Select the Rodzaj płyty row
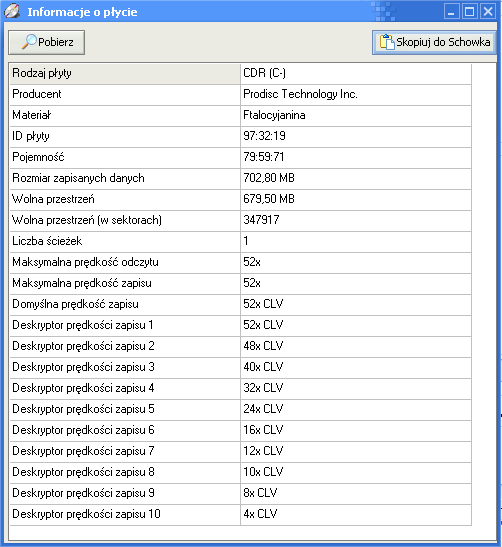This screenshot has width=502, height=547. [x=240, y=74]
